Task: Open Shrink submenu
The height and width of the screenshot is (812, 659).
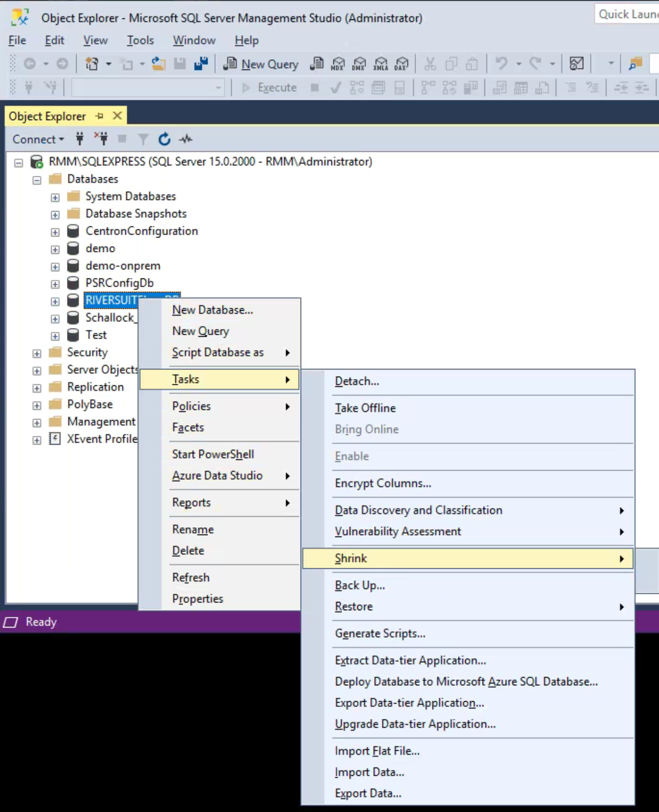Action: (x=468, y=559)
